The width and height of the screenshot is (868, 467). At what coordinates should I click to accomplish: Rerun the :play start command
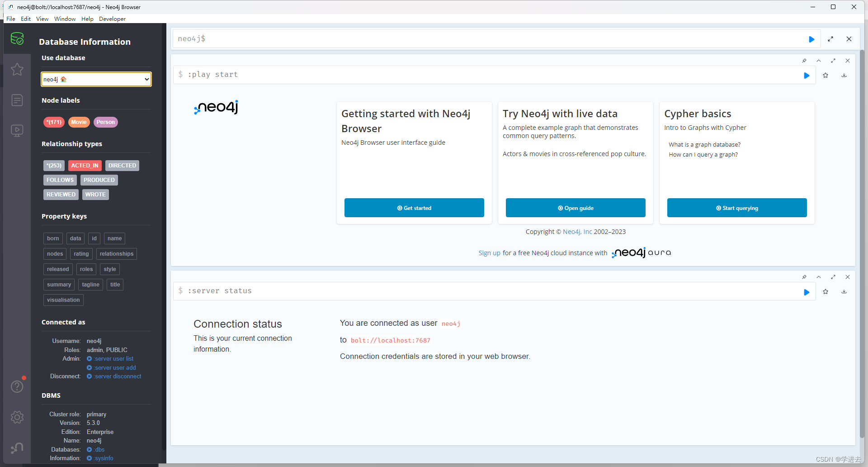click(807, 76)
